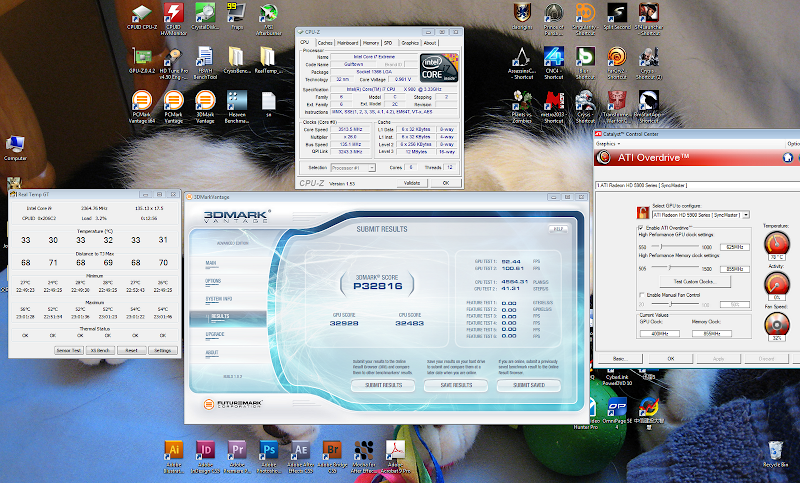The height and width of the screenshot is (483, 800).
Task: Select System Info in the 3DMark Vantage sidebar
Action: (219, 299)
